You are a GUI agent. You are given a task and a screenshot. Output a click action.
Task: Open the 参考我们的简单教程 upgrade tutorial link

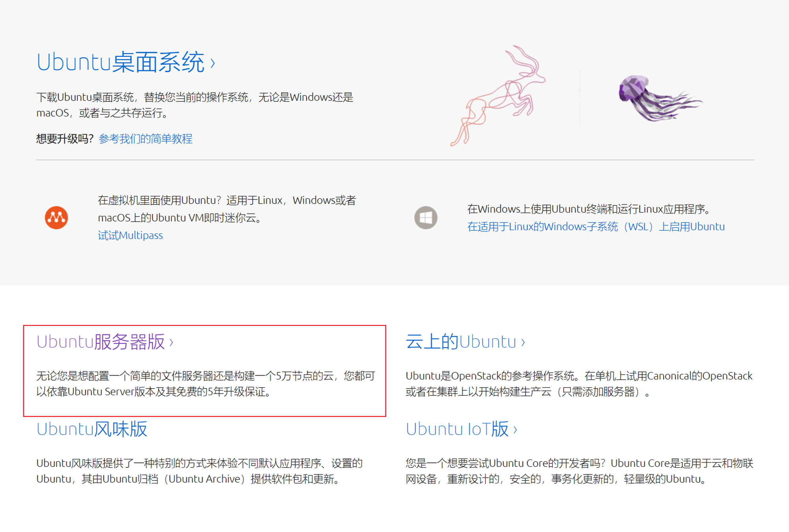pos(146,139)
